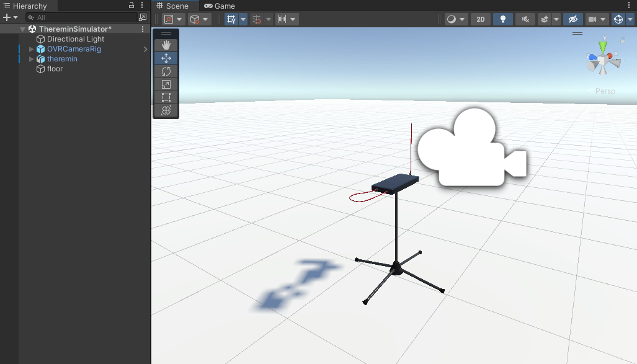Screen dimensions: 637x364
Task: Click red X axis on orientation gizmo
Action: [610, 56]
